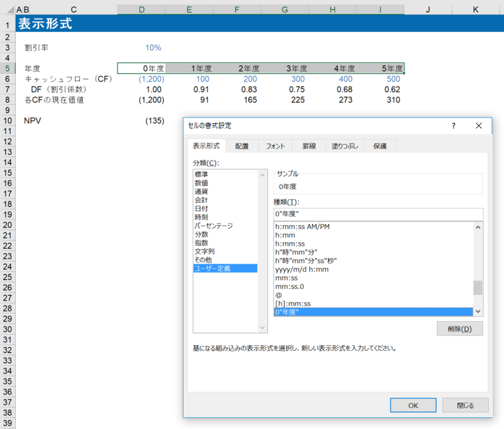The height and width of the screenshot is (429, 504).
Task: Choose the [h]:mm:ss format type
Action: point(293,303)
